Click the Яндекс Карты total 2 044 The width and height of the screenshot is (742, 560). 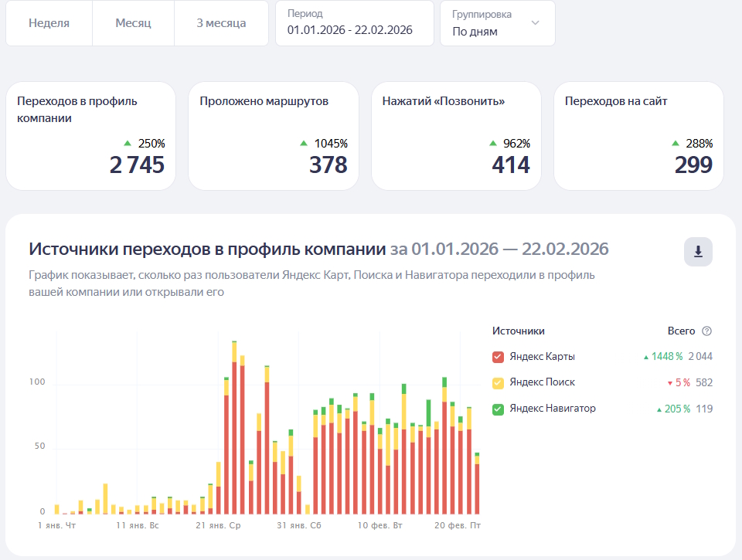700,357
